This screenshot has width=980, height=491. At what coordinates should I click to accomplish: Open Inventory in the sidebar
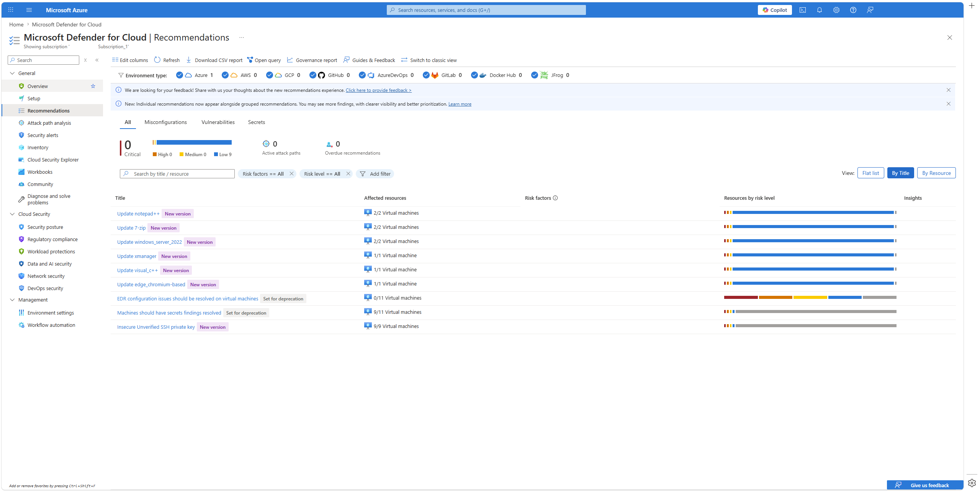coord(38,147)
